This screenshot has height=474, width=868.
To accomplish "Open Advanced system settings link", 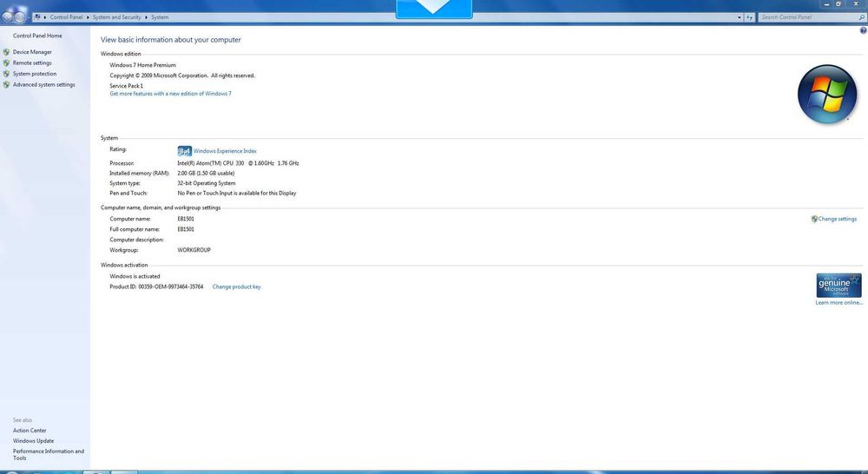I will 43,85.
